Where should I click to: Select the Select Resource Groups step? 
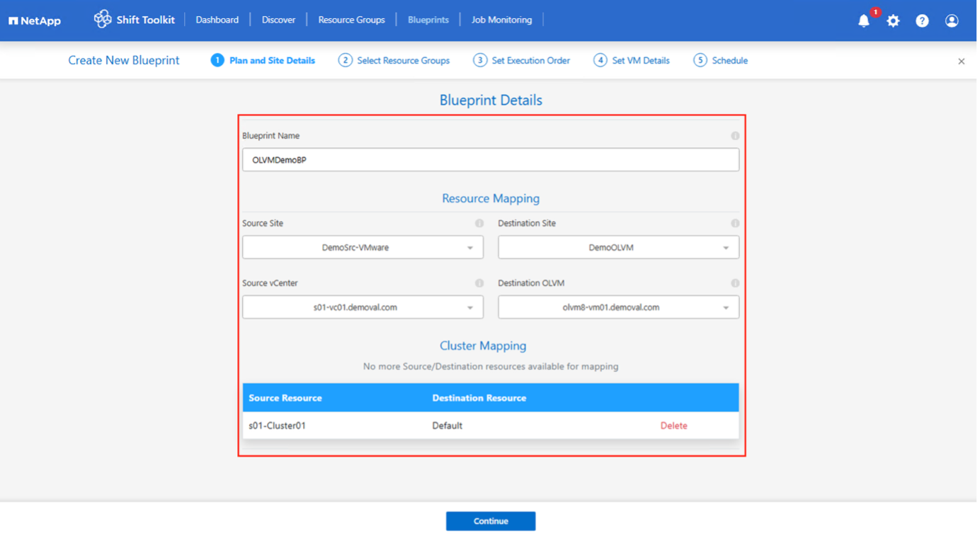pyautogui.click(x=405, y=61)
